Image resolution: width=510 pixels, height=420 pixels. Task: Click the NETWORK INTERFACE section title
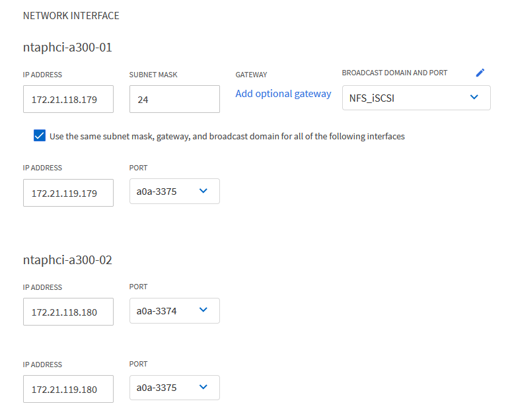tap(71, 15)
